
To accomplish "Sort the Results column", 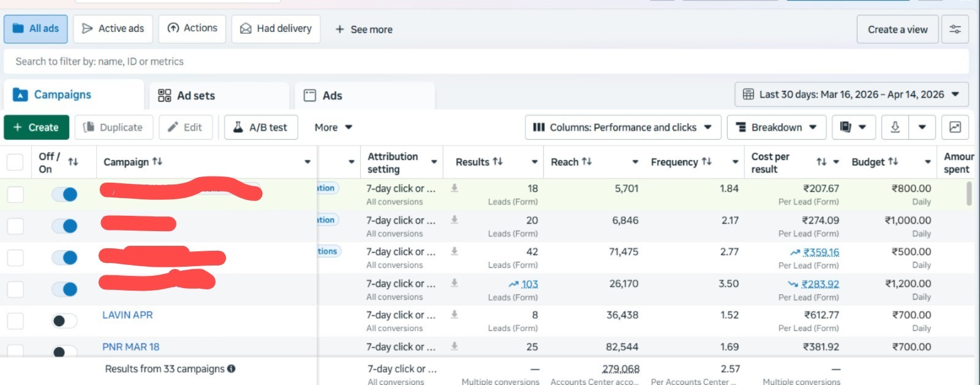I will (497, 161).
